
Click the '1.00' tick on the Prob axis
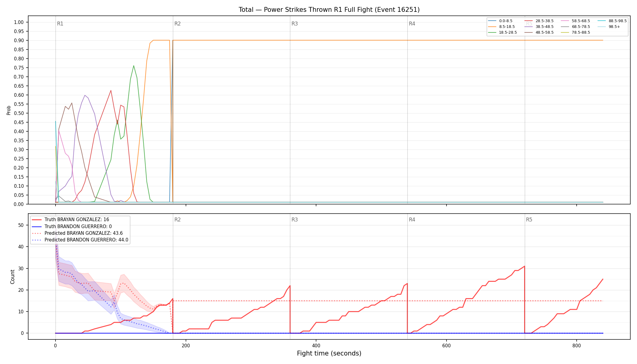pos(19,22)
